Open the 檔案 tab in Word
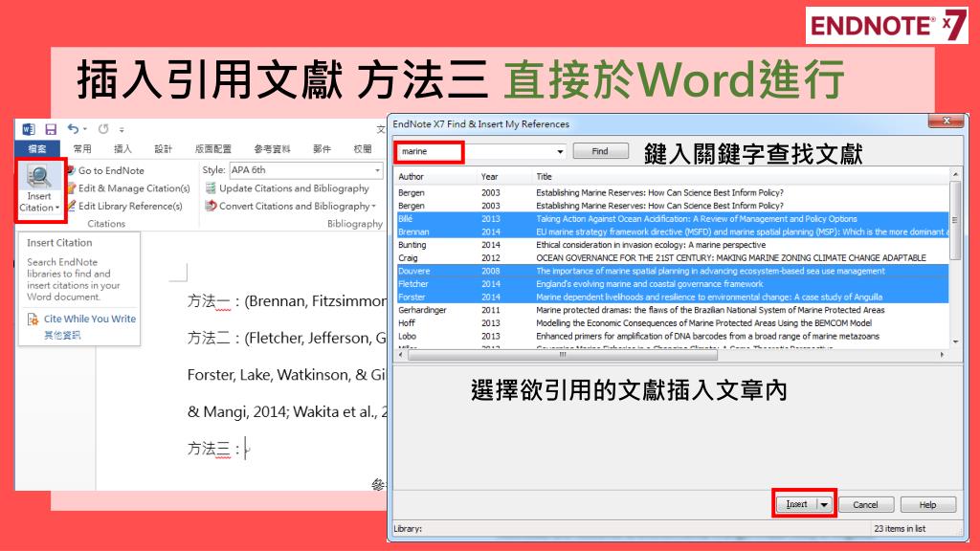The height and width of the screenshot is (551, 980). (x=37, y=148)
